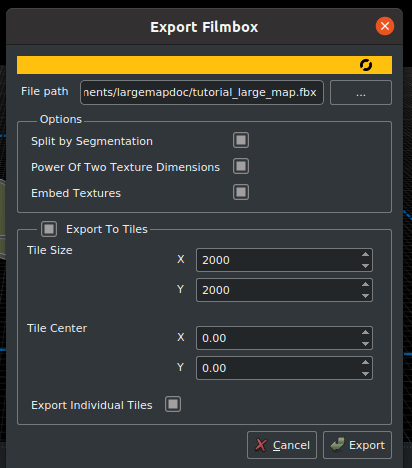The height and width of the screenshot is (468, 412).
Task: Click the Export button
Action: (357, 445)
